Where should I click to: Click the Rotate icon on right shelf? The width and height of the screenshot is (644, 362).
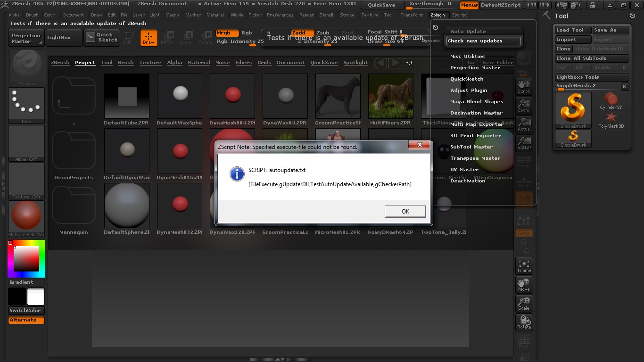click(524, 322)
